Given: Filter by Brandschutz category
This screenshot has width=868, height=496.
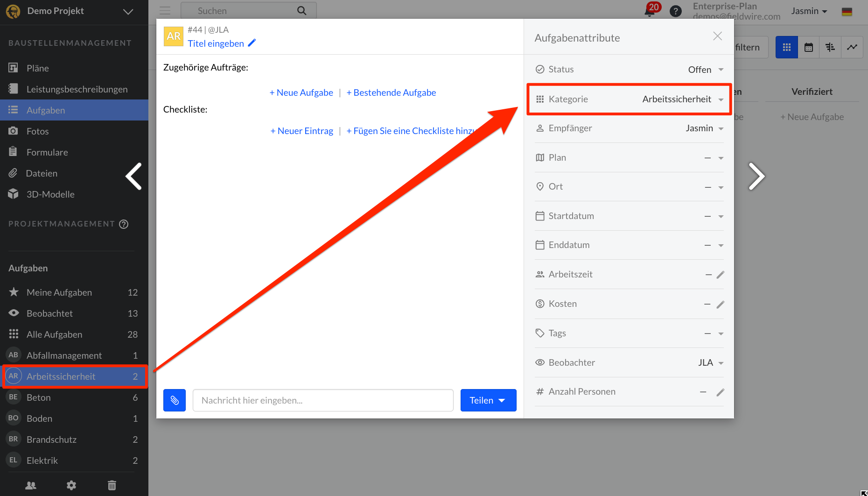Looking at the screenshot, I should (74, 439).
